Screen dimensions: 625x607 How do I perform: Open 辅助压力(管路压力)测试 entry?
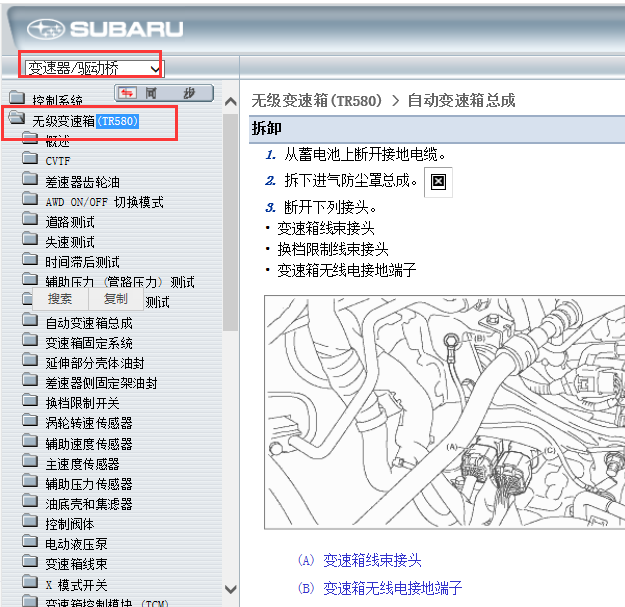[x=120, y=282]
